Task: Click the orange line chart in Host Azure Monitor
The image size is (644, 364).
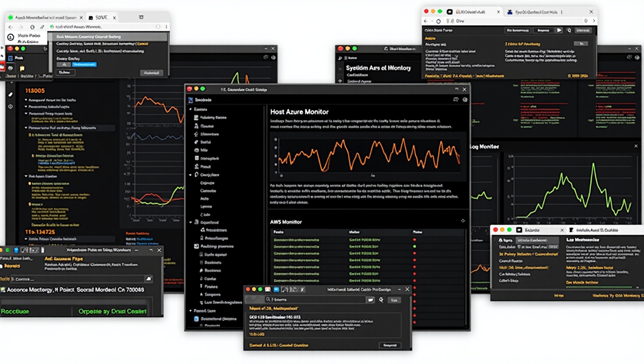Action: pyautogui.click(x=369, y=155)
